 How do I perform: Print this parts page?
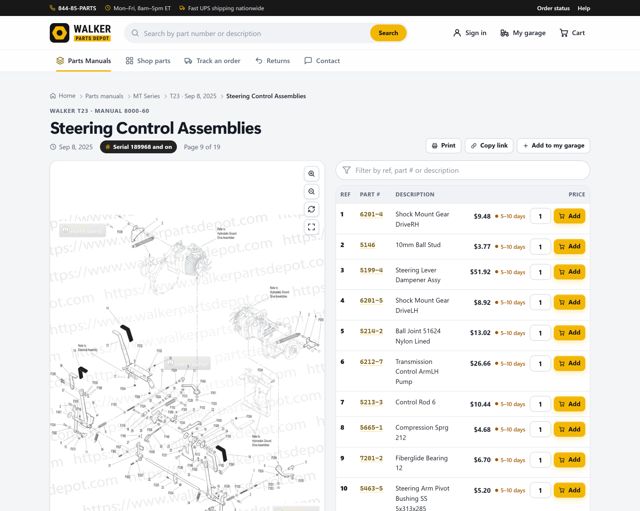coord(444,146)
